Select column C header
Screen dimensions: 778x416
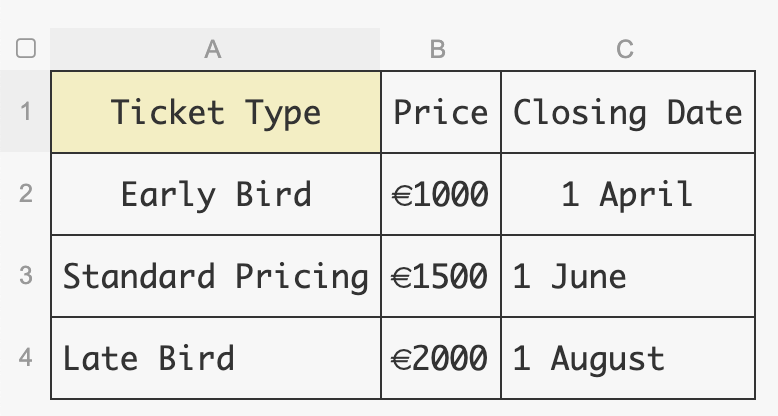click(x=627, y=48)
